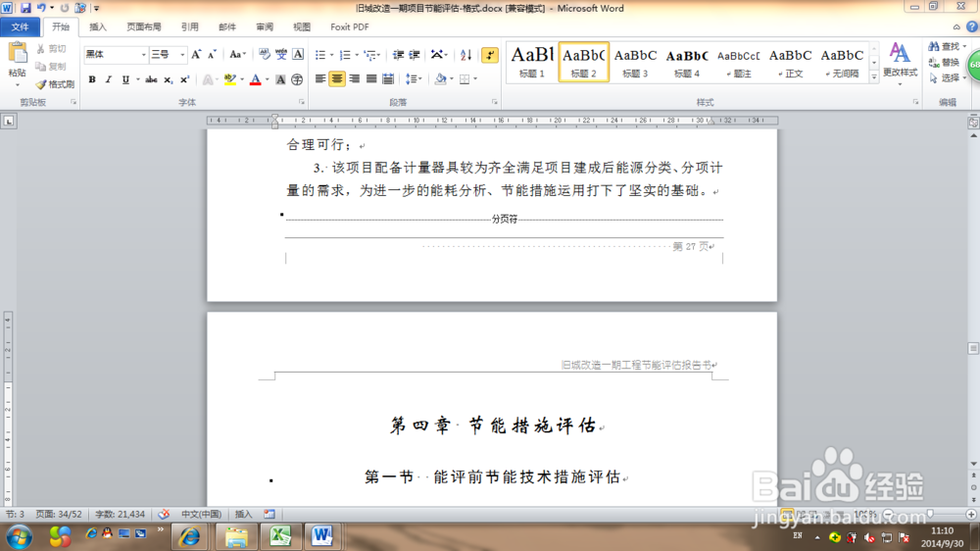The image size is (980, 551).
Task: Justify text with the icon
Action: (x=371, y=78)
